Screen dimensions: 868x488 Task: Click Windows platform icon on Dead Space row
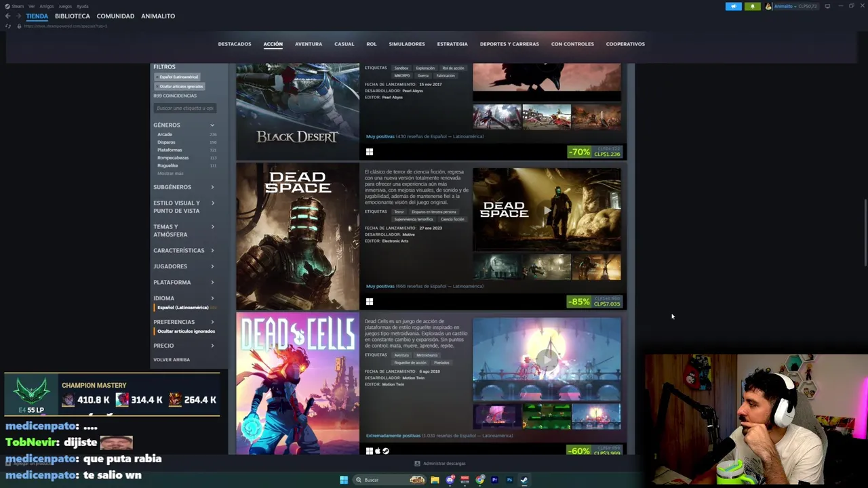point(370,302)
